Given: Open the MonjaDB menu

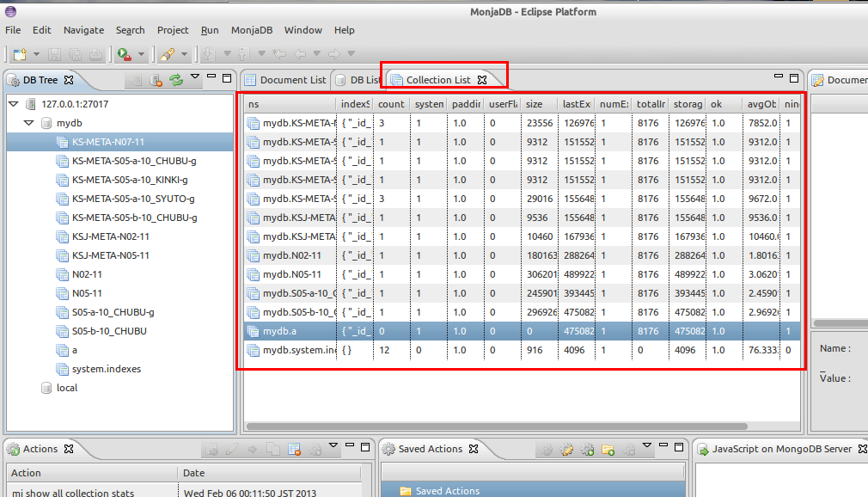Looking at the screenshot, I should point(252,30).
